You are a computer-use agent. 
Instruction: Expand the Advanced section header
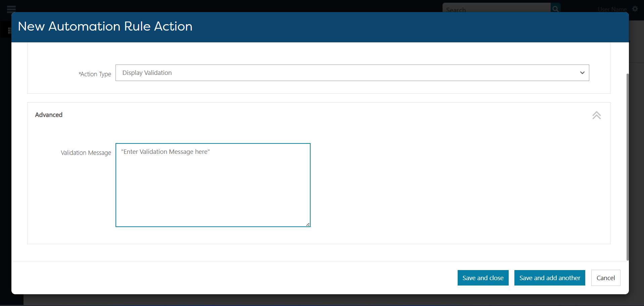49,115
